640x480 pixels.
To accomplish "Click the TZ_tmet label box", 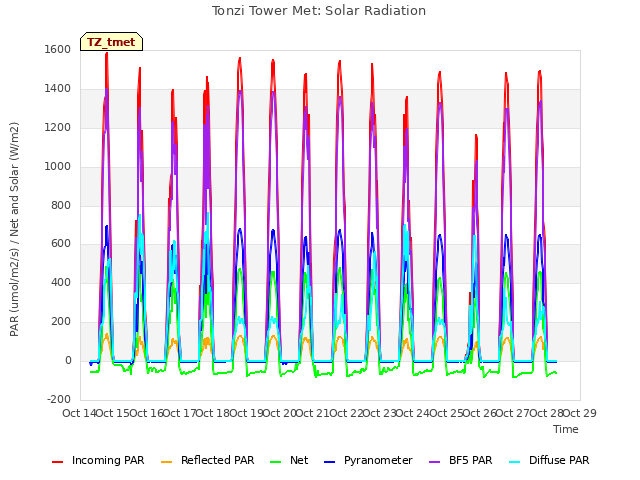I will tap(111, 42).
